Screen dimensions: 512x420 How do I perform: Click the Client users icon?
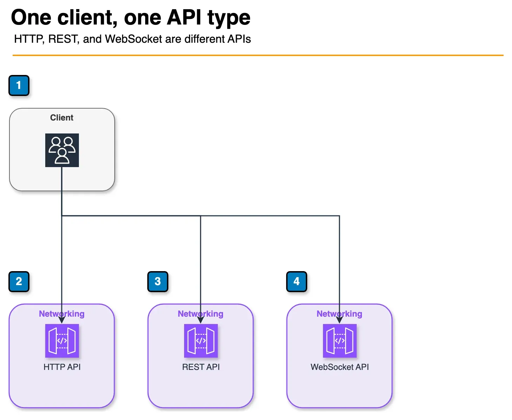pyautogui.click(x=62, y=150)
